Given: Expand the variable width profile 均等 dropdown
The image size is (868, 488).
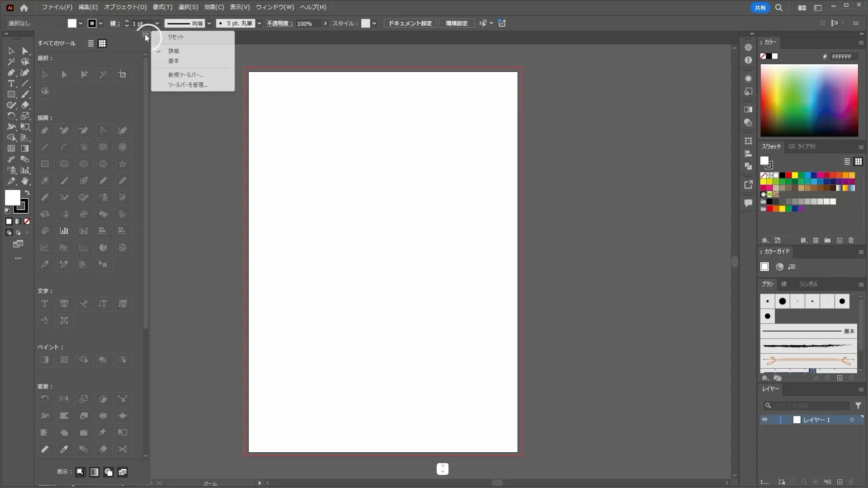Looking at the screenshot, I should (x=209, y=23).
